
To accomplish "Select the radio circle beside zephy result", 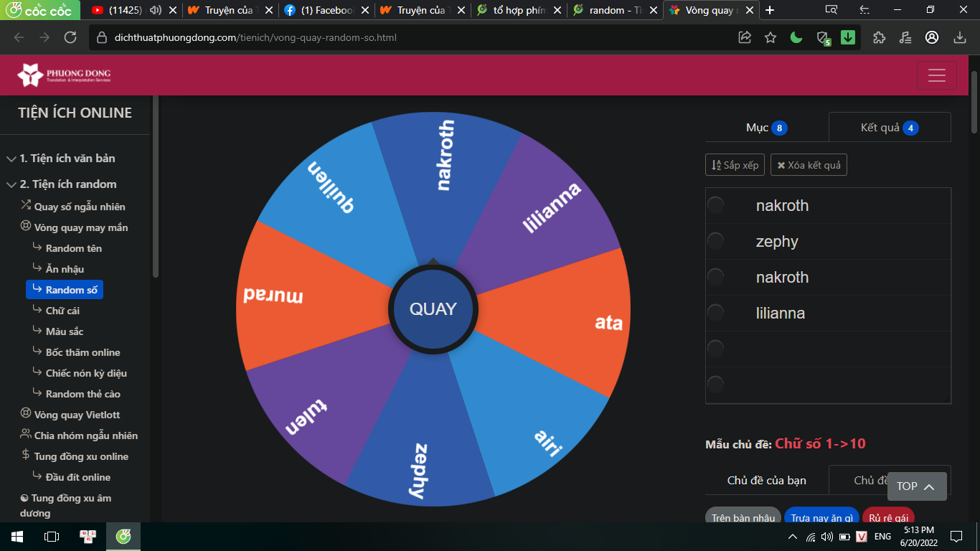I will [x=716, y=241].
